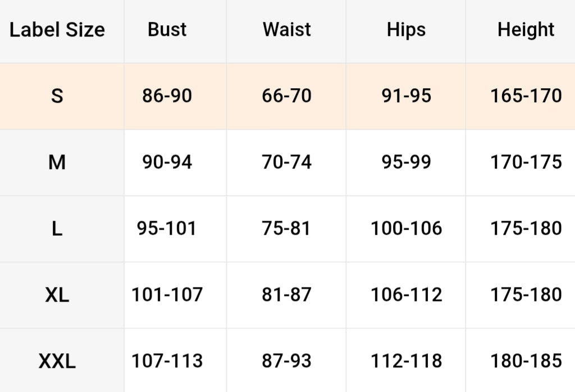Viewport: 575px width, 392px height.
Task: Click the 87-93 waist cell
Action: click(x=286, y=361)
